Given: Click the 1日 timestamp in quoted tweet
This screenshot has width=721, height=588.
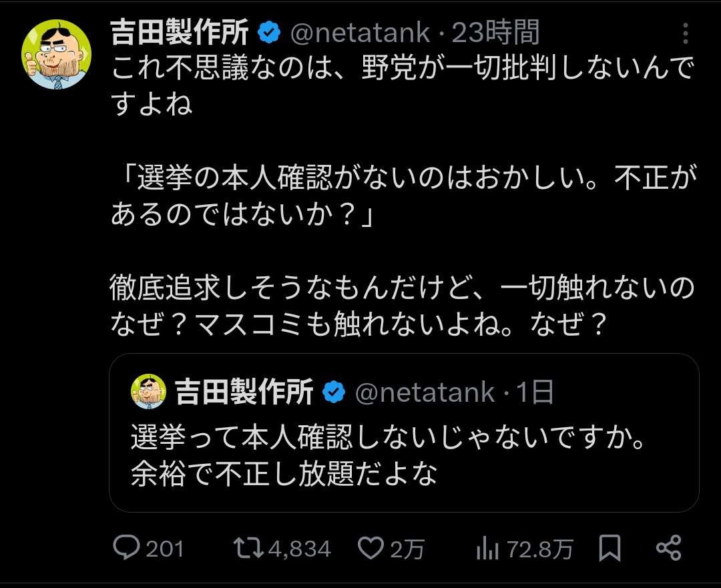Looking at the screenshot, I should coord(536,392).
